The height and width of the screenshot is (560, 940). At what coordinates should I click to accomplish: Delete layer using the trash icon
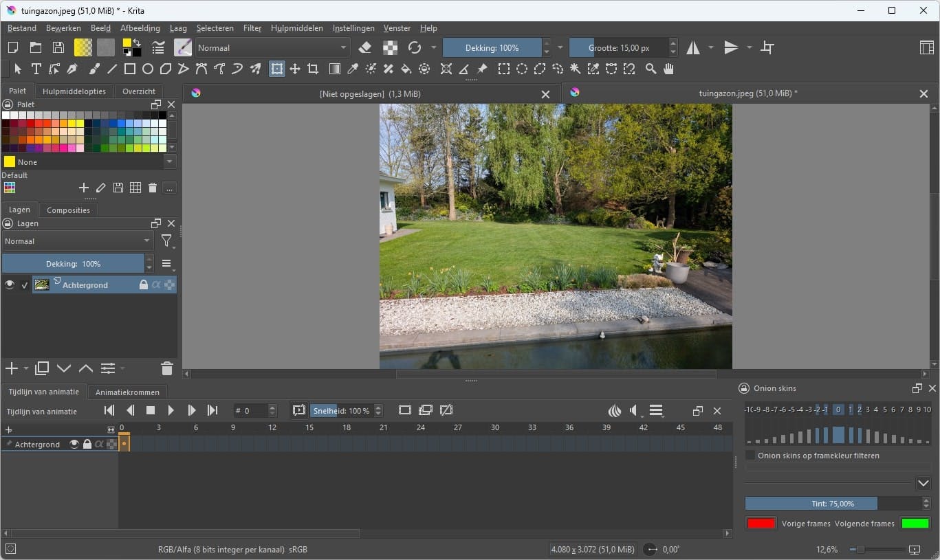click(x=166, y=369)
